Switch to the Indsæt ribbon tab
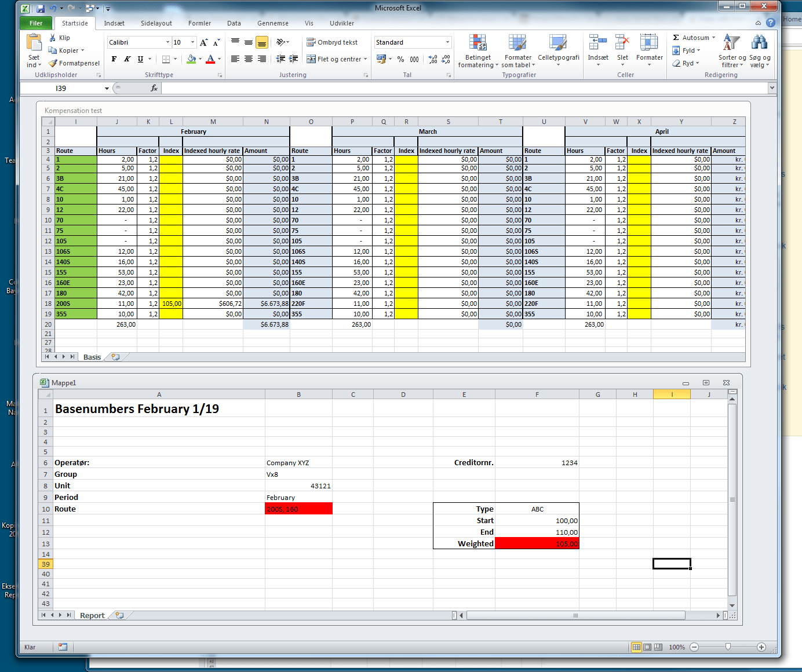 point(114,23)
